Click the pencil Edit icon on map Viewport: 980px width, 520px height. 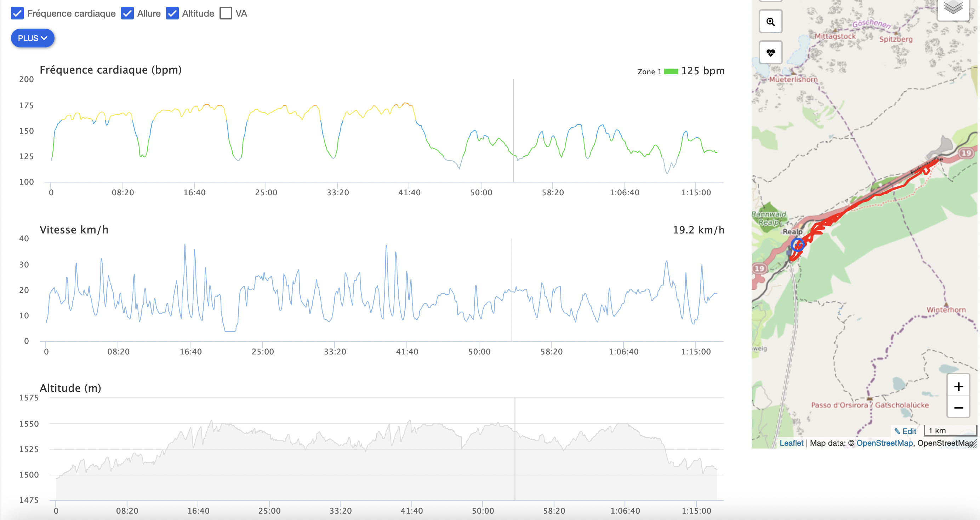(x=897, y=431)
